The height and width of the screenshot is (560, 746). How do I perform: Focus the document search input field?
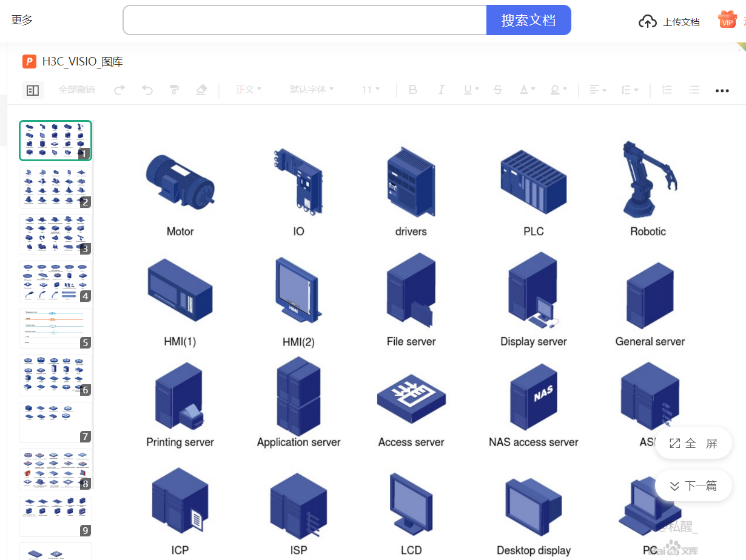(304, 20)
